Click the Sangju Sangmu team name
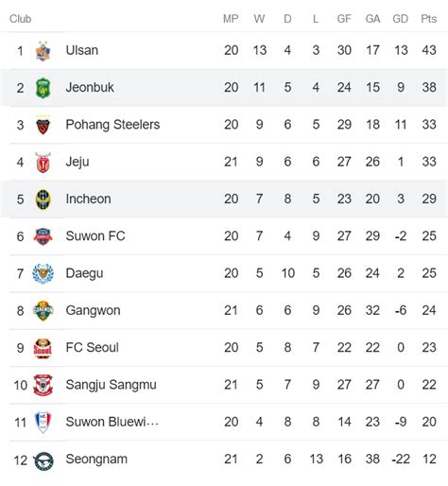This screenshot has width=448, height=486. pos(111,385)
